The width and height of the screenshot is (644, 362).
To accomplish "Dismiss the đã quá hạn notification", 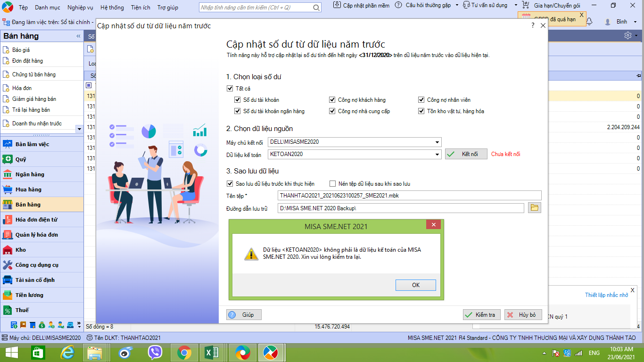I will (x=581, y=15).
